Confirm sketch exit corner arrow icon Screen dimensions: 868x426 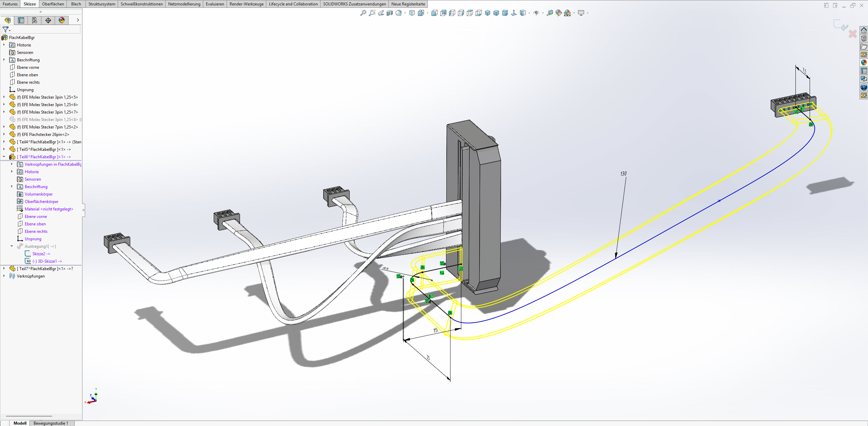(x=840, y=25)
